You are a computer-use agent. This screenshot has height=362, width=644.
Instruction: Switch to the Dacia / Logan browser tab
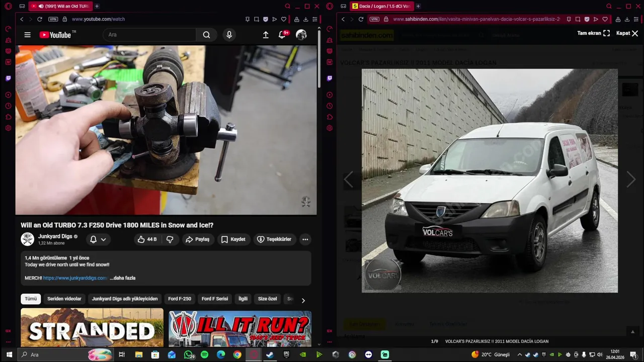(x=381, y=6)
